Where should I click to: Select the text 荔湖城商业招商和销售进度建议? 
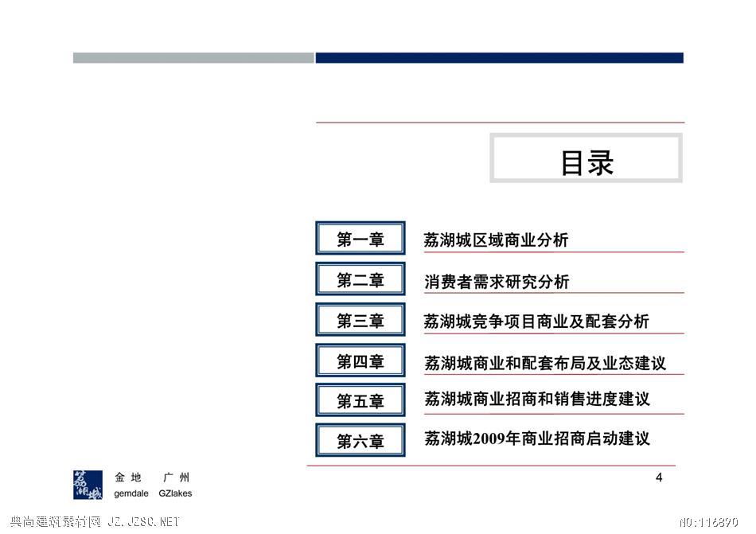[x=537, y=399]
